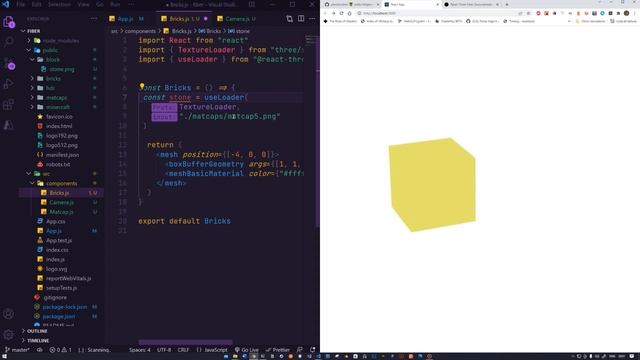The width and height of the screenshot is (640, 360).
Task: Open package.json in the explorer
Action: (58, 316)
